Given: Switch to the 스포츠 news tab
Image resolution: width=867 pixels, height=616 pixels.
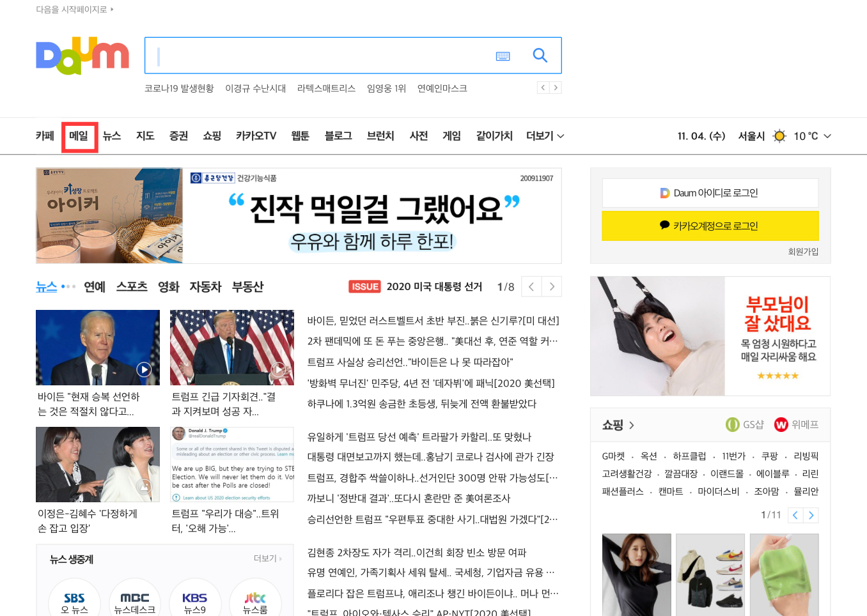Looking at the screenshot, I should pyautogui.click(x=132, y=287).
